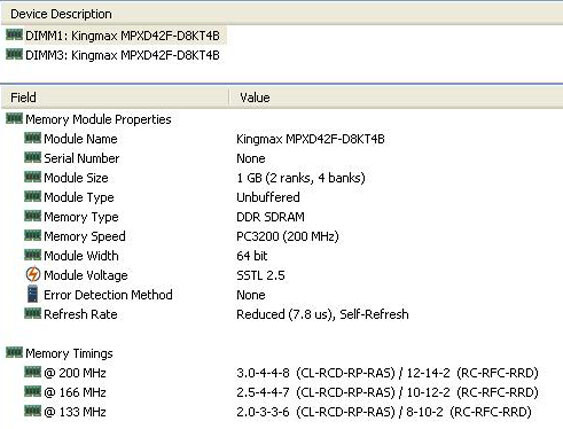Click the value 1 GB (2 ranks, 4 banks)
The width and height of the screenshot is (563, 429).
click(x=301, y=178)
